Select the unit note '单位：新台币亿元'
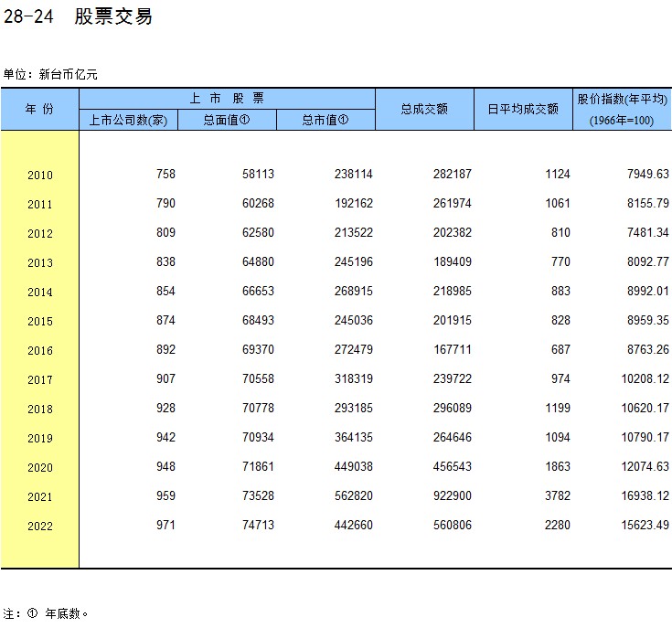The width and height of the screenshot is (672, 628). (50, 75)
